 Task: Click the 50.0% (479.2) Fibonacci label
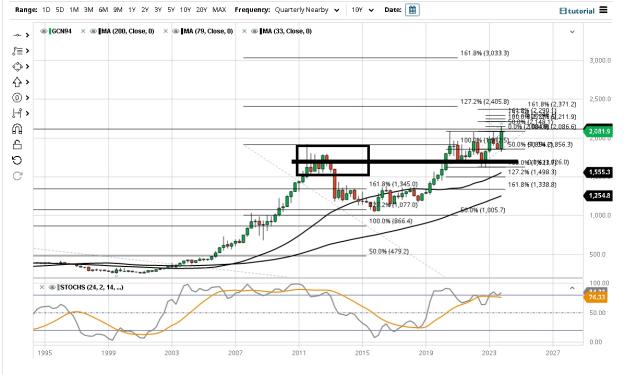tap(389, 252)
